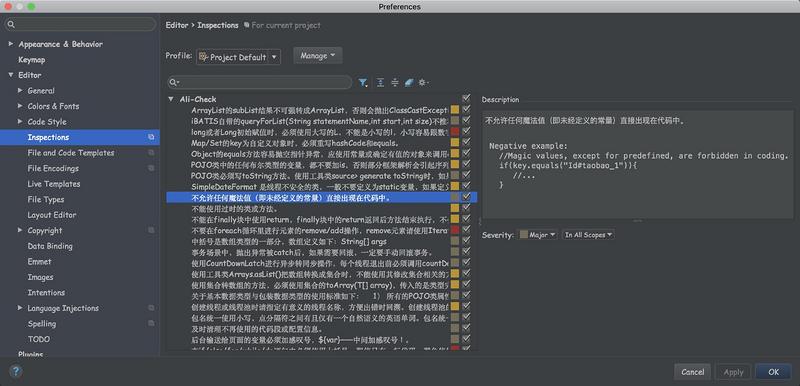Open Emmet settings page
The image size is (800, 386).
39,262
